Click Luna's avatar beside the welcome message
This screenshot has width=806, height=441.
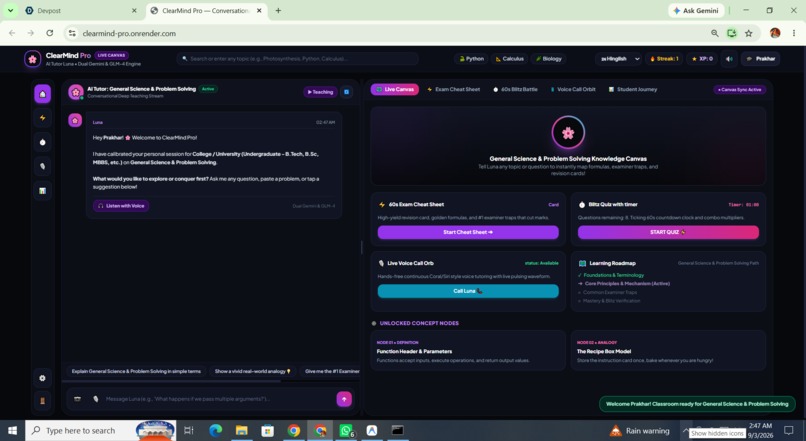point(75,120)
